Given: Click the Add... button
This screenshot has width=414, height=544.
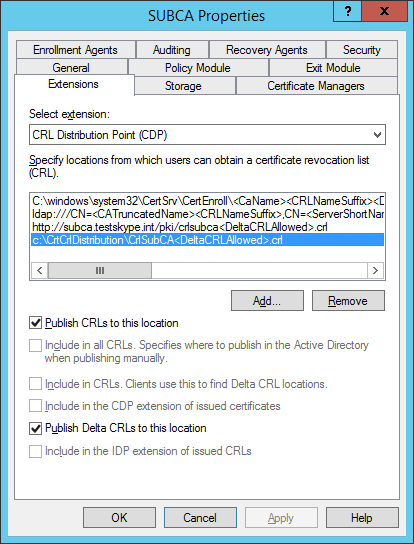Looking at the screenshot, I should (x=267, y=301).
